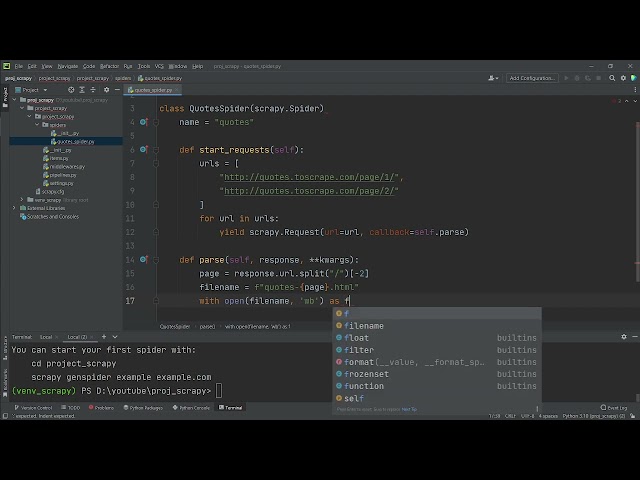This screenshot has height=480, width=640.
Task: Toggle Structure tool window side tab
Action: pos(5,348)
